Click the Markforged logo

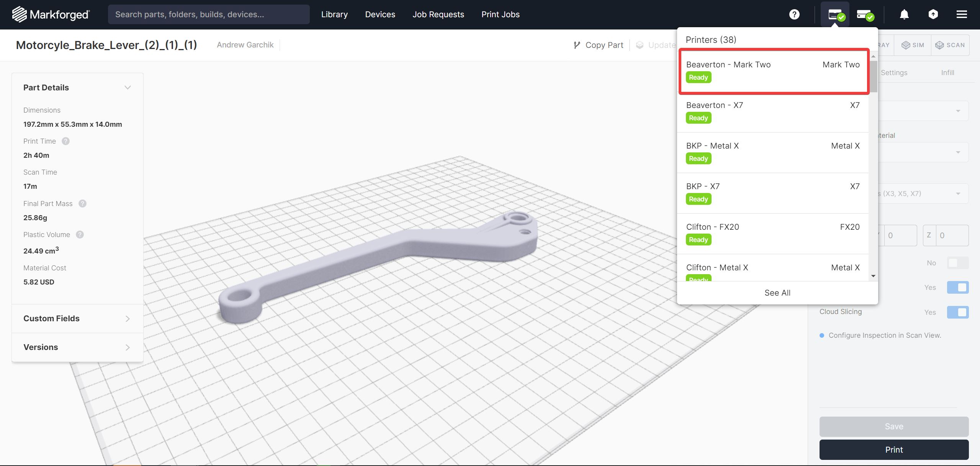51,15
